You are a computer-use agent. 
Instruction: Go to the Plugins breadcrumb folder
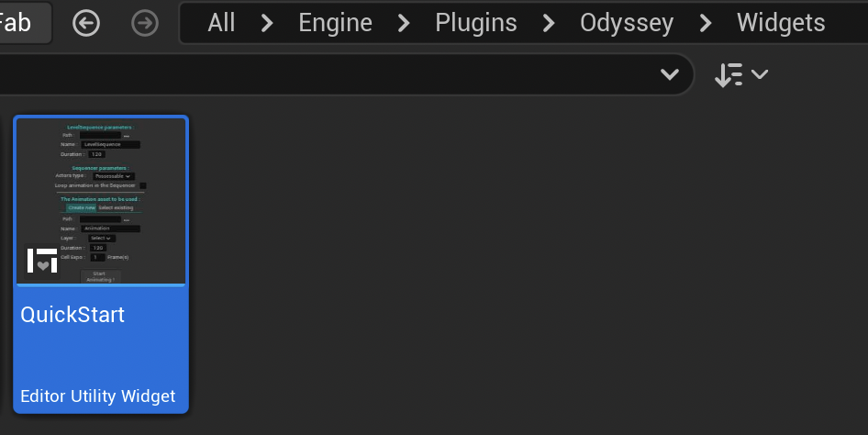pos(476,23)
